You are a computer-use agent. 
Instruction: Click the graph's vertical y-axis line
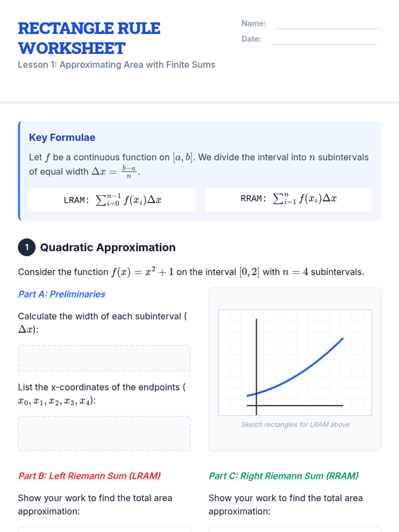[x=256, y=359]
